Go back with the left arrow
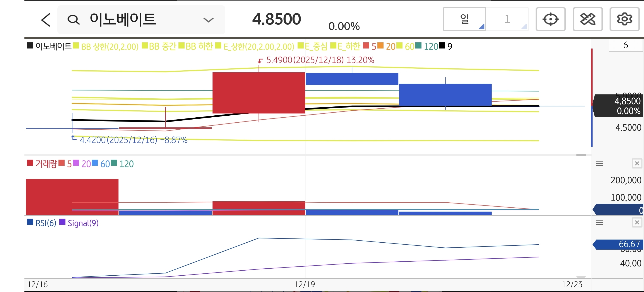Viewport: 644px width, 292px height. coord(46,20)
